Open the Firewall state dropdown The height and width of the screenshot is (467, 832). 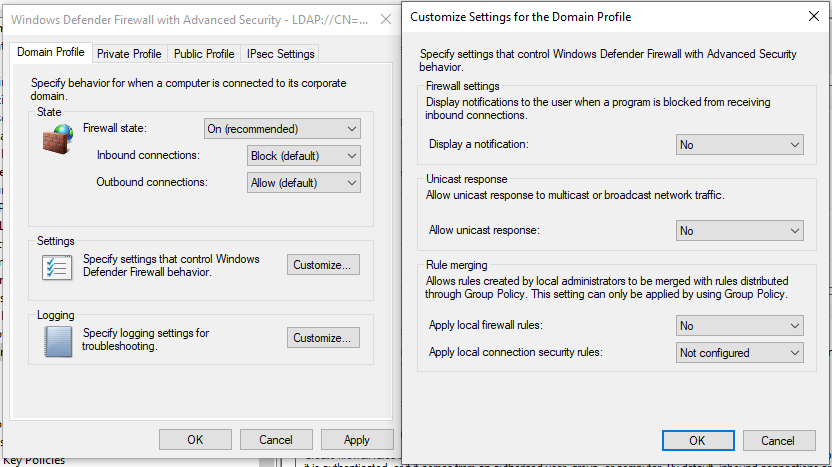[x=282, y=129]
